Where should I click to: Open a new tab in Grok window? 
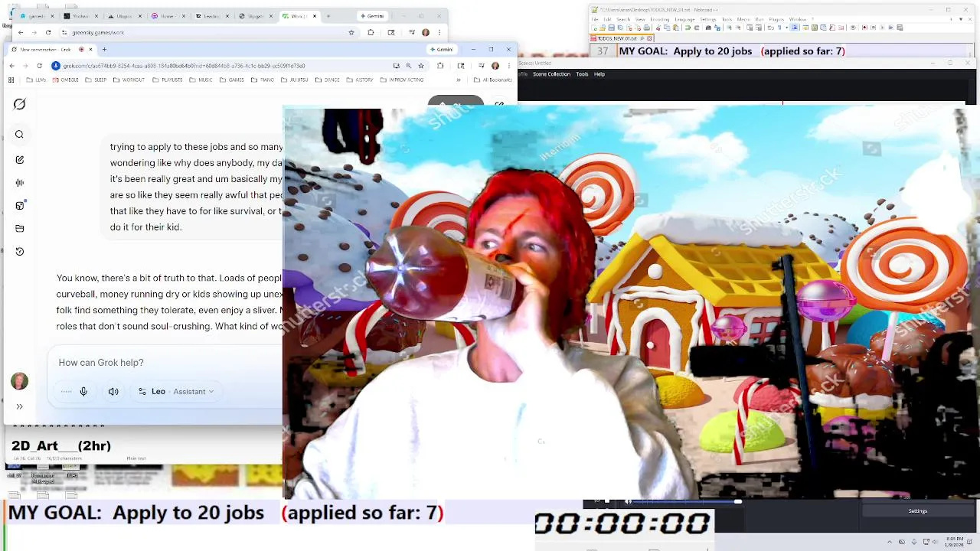tap(104, 49)
